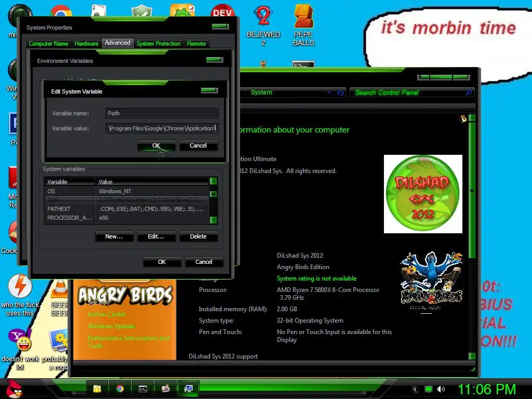Open the Bad Piggies desktop icon
Screen dimensions: 532x399
(x=182, y=10)
